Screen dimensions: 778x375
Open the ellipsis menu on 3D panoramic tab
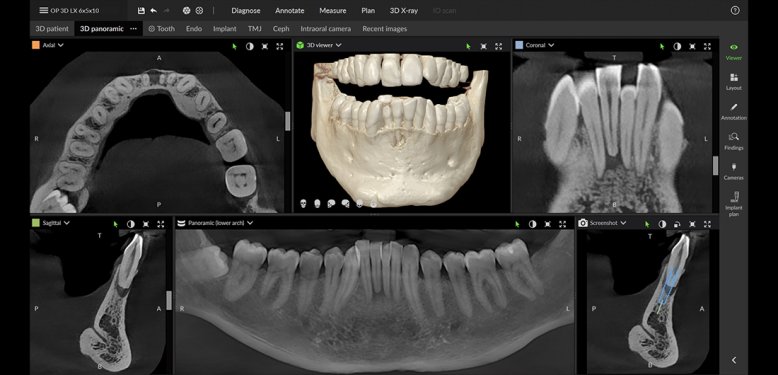133,29
